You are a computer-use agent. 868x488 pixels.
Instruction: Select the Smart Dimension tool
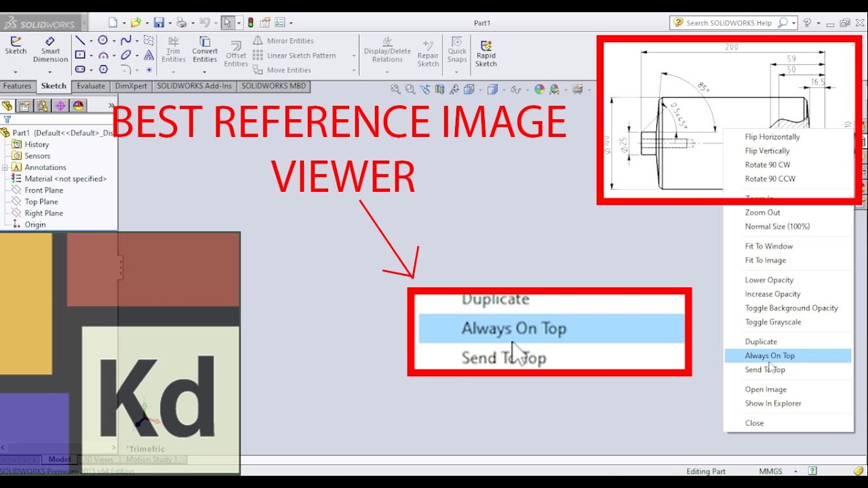pos(51,49)
